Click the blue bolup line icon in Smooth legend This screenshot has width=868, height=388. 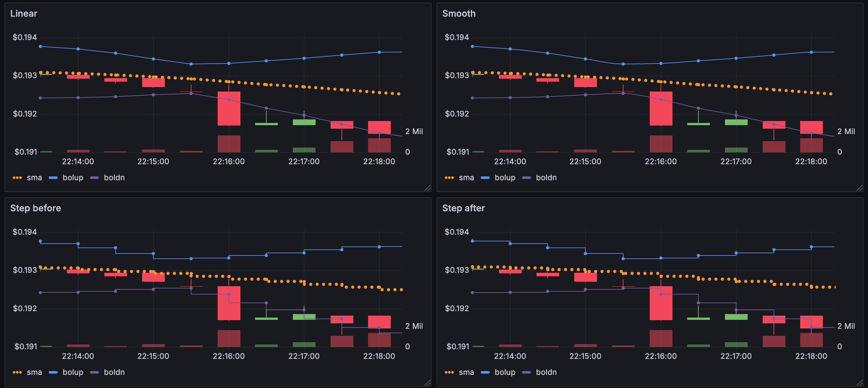(x=485, y=178)
